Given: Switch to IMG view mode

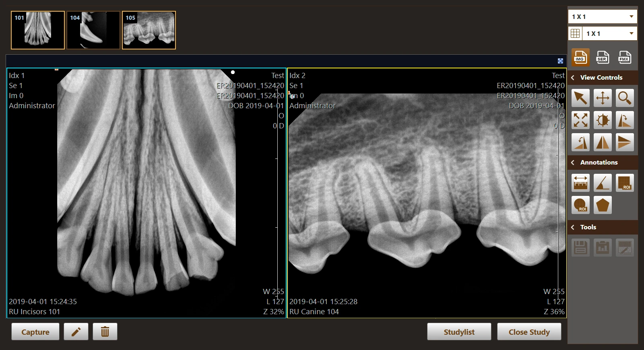Looking at the screenshot, I should 580,58.
